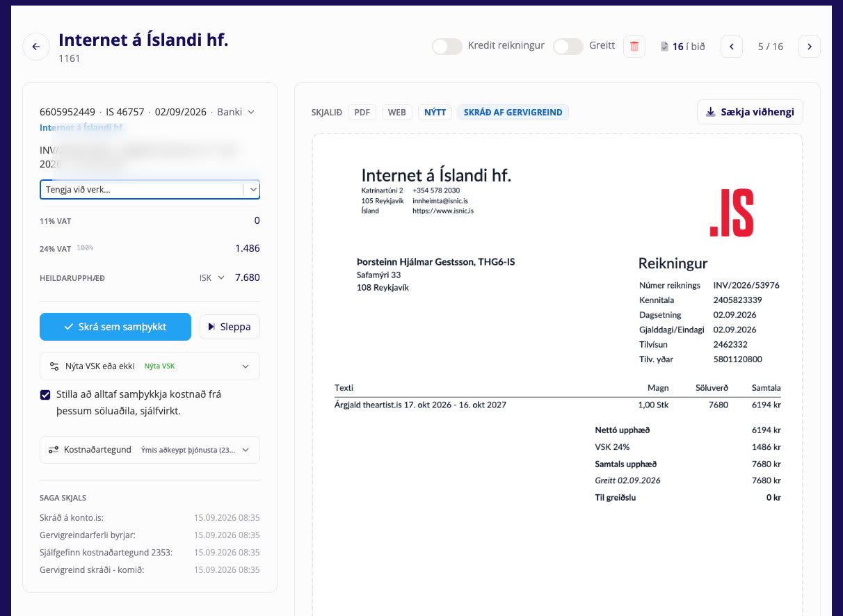Click the Árgjald theartist.is line item
843x616 pixels.
coord(420,405)
